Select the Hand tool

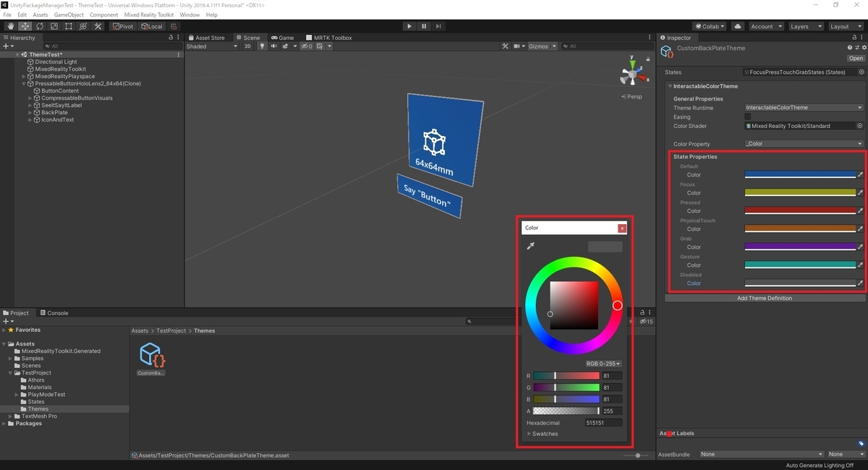(10, 26)
